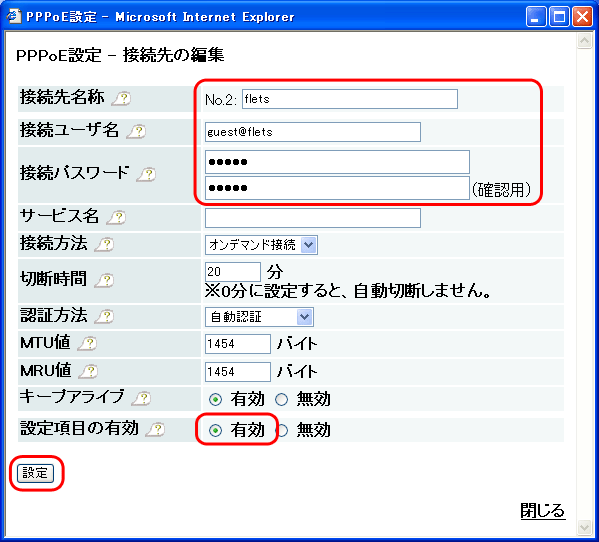The width and height of the screenshot is (599, 542).
Task: Click help icon next to 接続パスワード
Action: (x=147, y=174)
